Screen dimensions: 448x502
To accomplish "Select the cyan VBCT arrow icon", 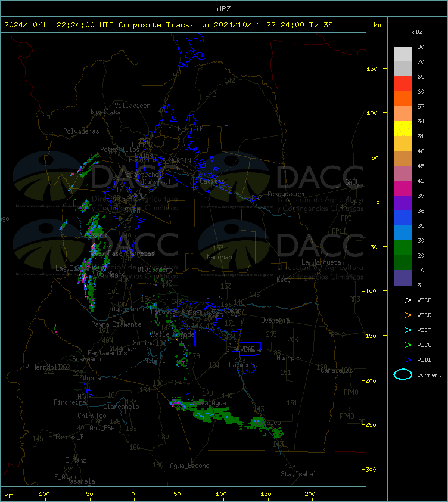I will pos(403,330).
